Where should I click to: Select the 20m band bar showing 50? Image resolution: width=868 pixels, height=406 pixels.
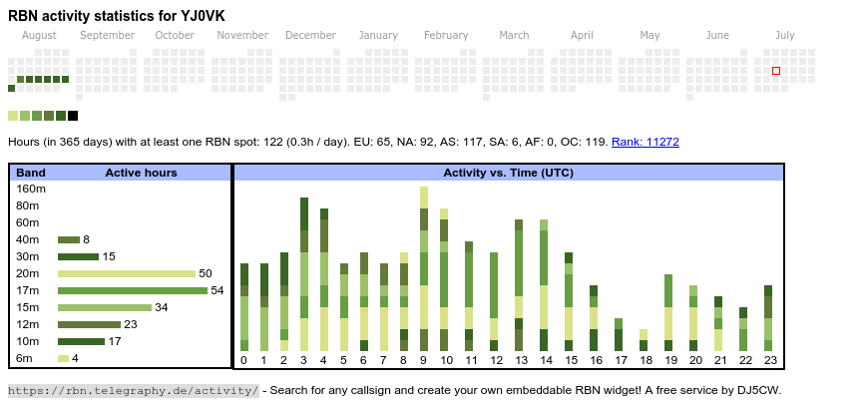tap(126, 273)
